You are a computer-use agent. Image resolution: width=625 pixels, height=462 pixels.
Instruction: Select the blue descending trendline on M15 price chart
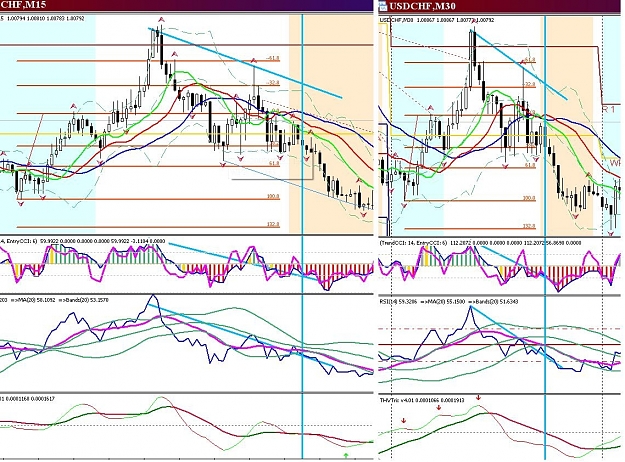point(245,63)
